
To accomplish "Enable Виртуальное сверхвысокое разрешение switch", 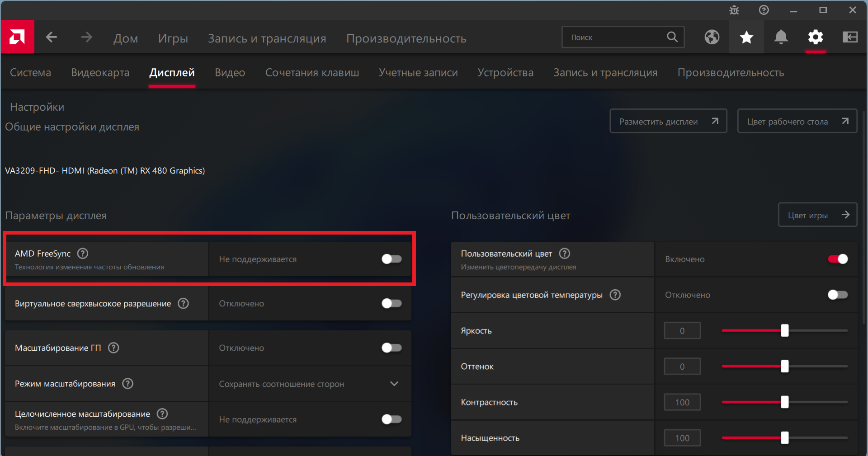I will (392, 303).
